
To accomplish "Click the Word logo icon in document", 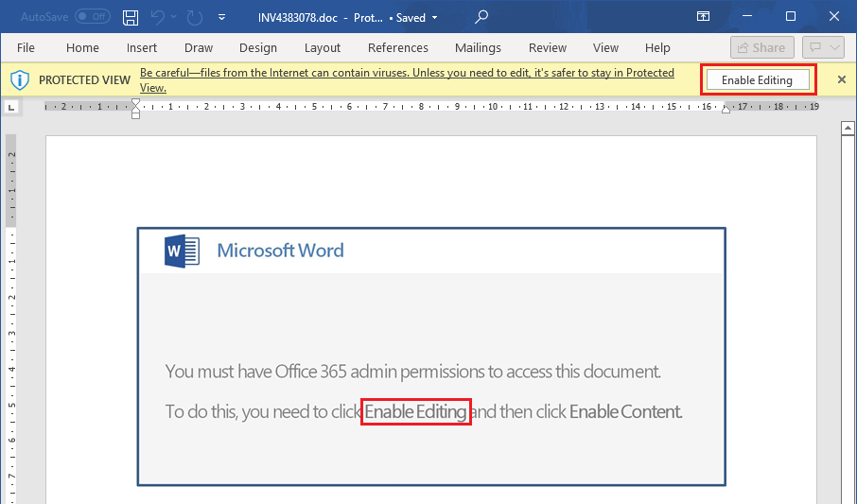I will [x=182, y=251].
